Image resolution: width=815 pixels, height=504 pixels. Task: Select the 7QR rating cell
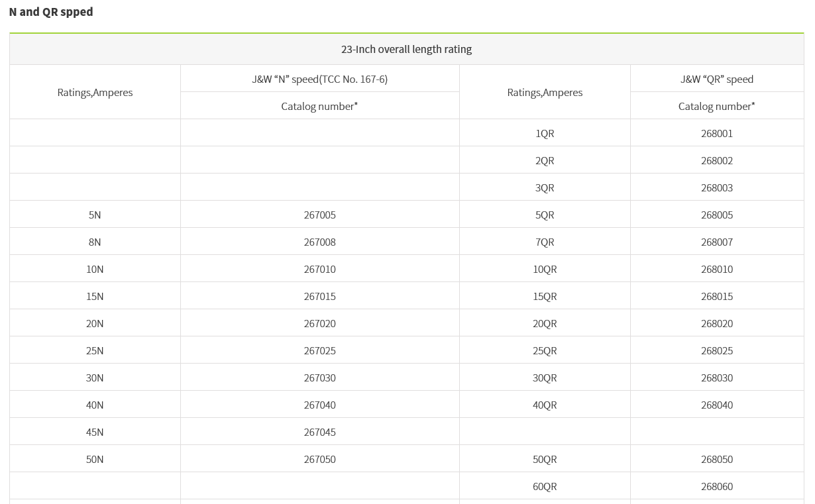(x=545, y=242)
